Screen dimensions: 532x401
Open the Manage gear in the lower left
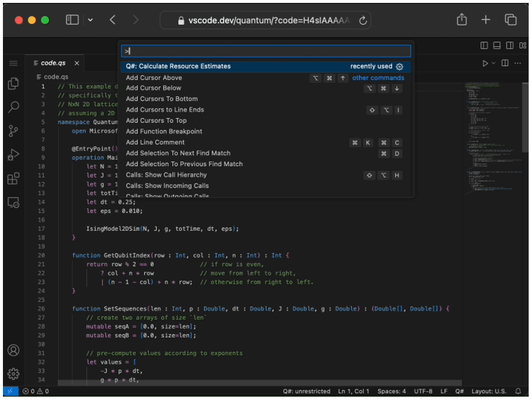pos(14,374)
